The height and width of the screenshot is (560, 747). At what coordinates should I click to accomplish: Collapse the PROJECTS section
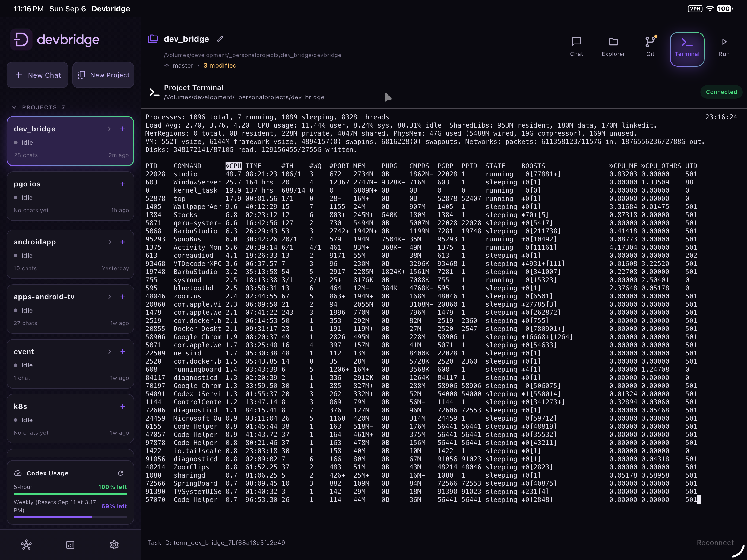coord(14,107)
